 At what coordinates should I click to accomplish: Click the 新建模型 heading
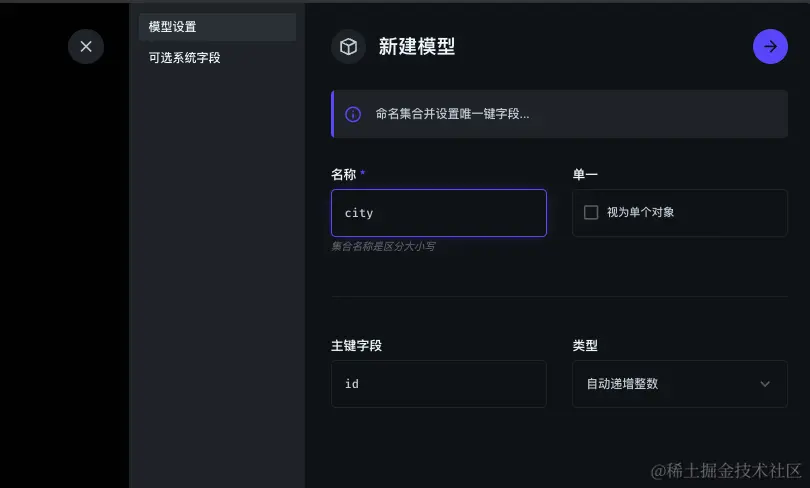417,46
